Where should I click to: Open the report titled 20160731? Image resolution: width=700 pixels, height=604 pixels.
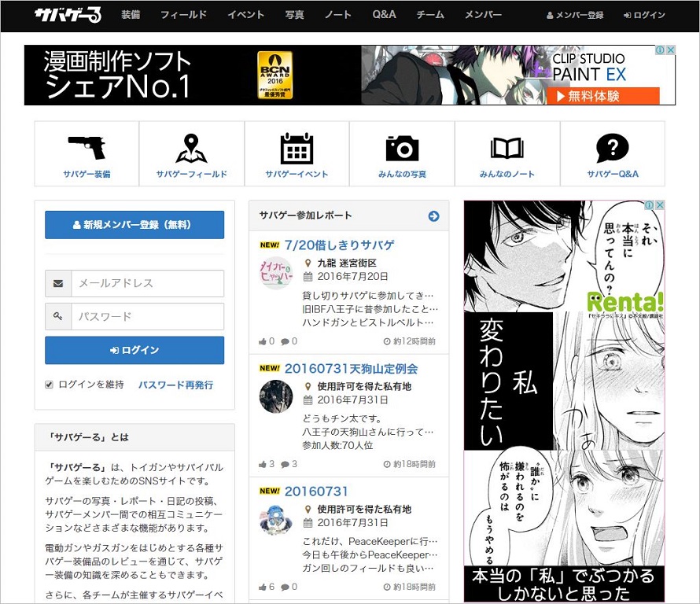[x=316, y=492]
